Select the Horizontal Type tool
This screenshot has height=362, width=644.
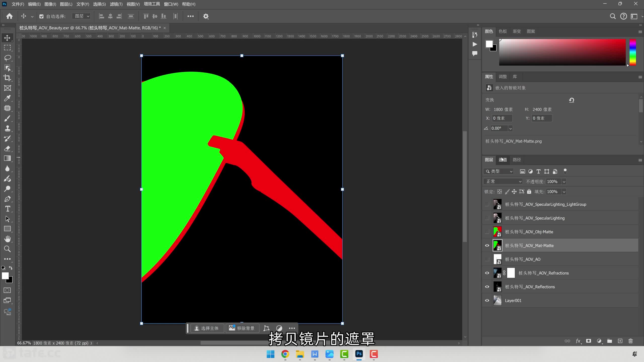(x=7, y=209)
